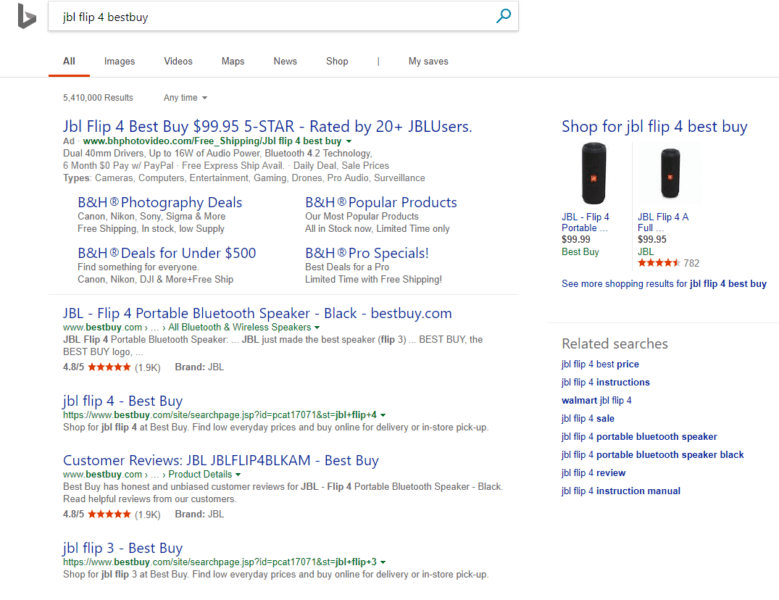This screenshot has width=779, height=600.
Task: Open B&H Deals for Under $500
Action: coord(166,253)
